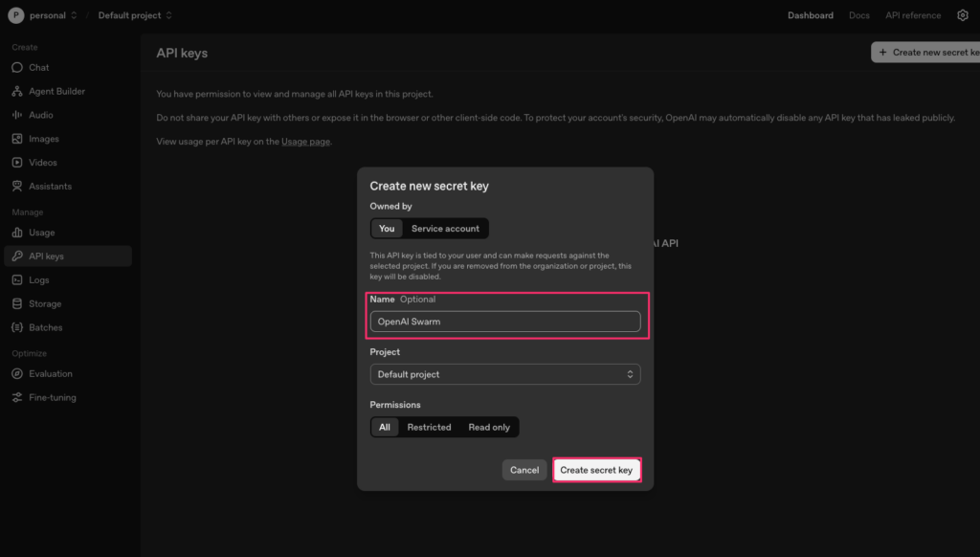Select the Service account owner option
Screen dimensions: 980x557
pyautogui.click(x=445, y=229)
